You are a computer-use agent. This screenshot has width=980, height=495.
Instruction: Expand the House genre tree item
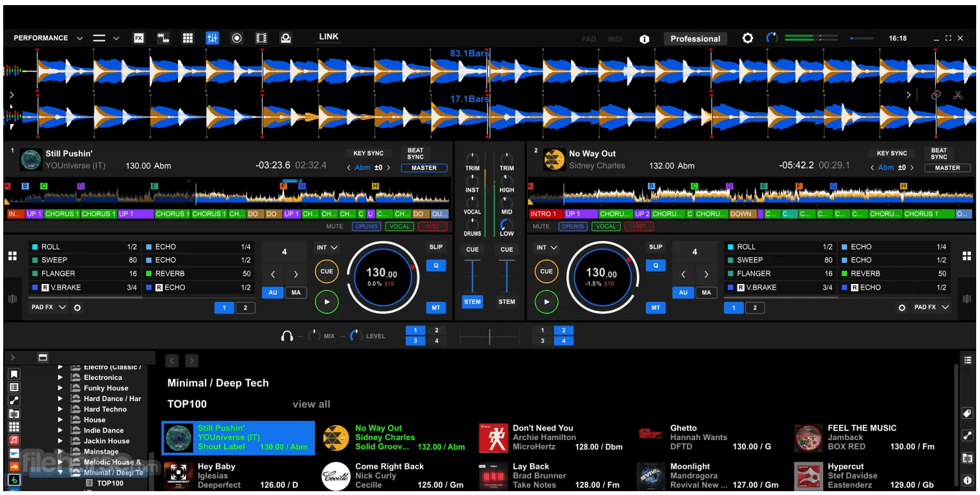61,420
